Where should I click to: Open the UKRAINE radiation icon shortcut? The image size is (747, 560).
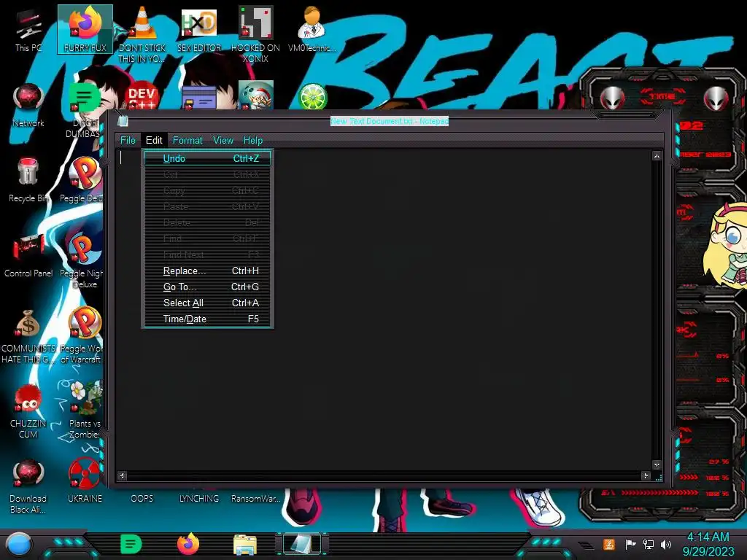tap(85, 480)
